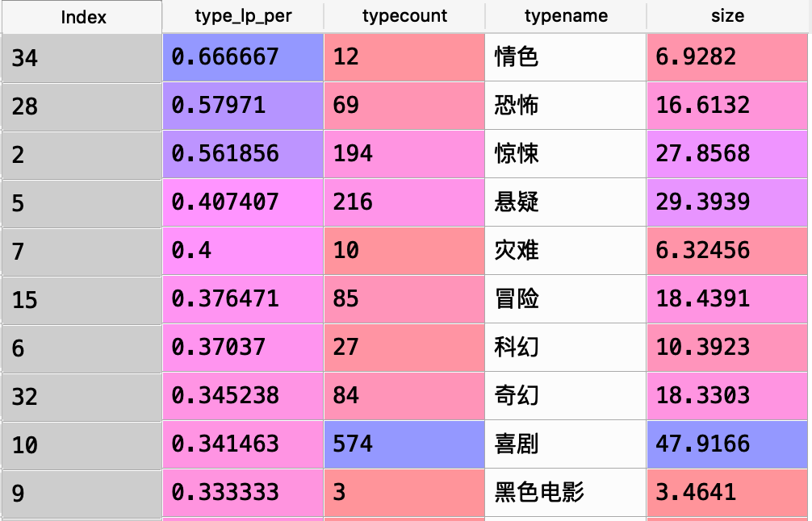Viewport: 812px width, 521px height.
Task: Click the typename cell 灾难
Action: pos(566,251)
